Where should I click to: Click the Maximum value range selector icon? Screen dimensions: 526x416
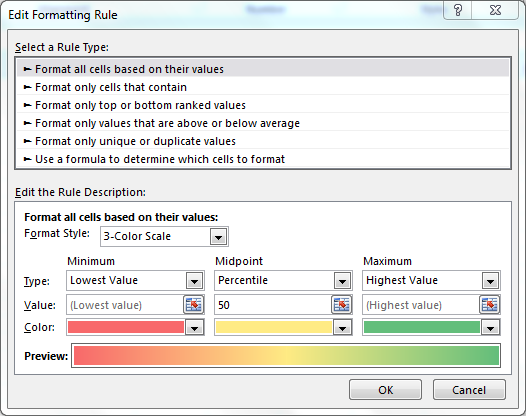coord(489,305)
